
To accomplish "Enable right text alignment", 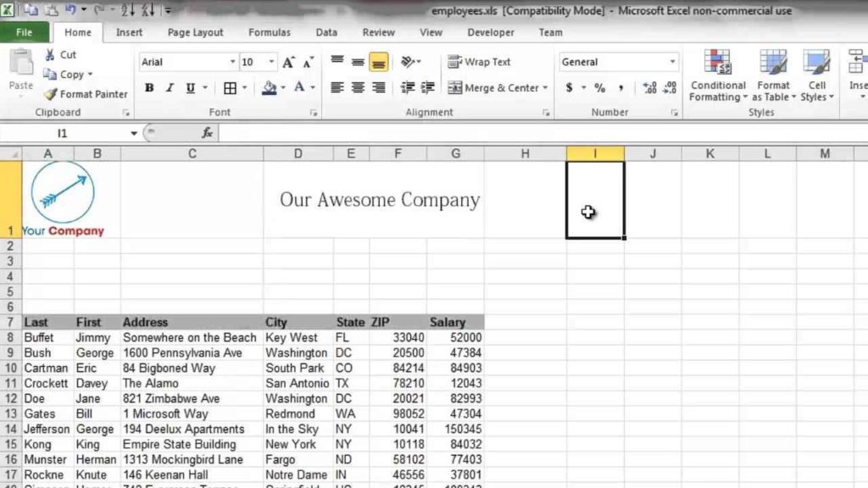I will pos(378,88).
